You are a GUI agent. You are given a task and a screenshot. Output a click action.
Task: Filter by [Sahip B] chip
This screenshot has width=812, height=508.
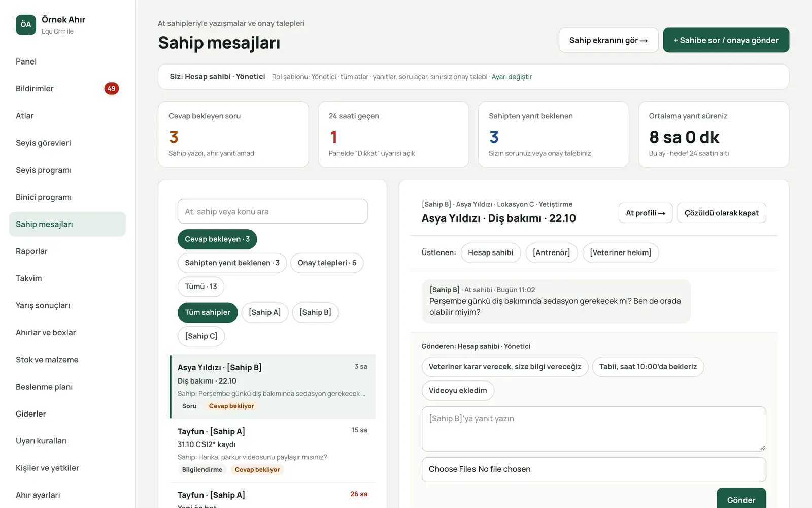[x=315, y=312]
